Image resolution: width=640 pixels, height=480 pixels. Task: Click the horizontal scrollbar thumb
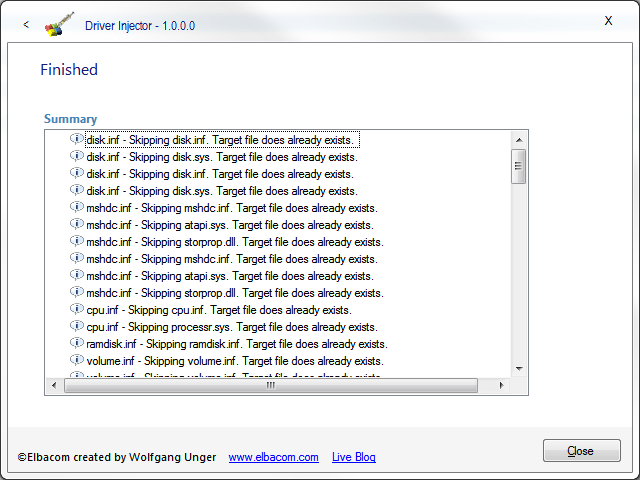270,386
